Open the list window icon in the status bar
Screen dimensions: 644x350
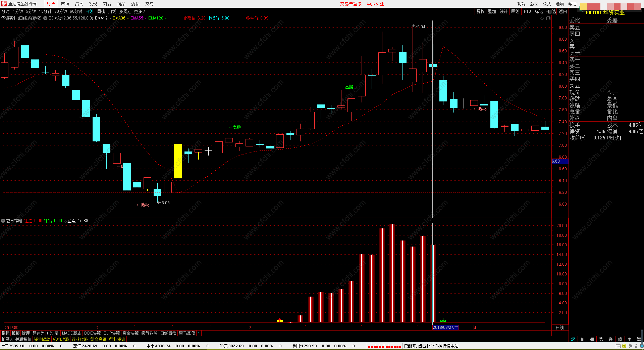pos(618,346)
